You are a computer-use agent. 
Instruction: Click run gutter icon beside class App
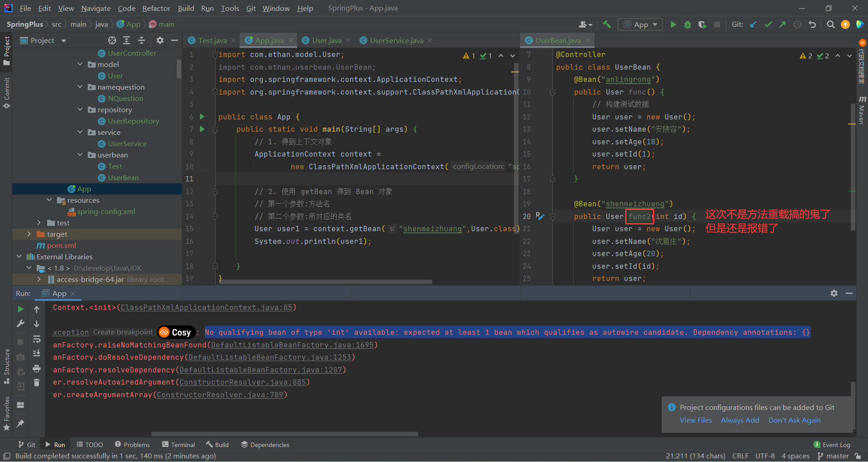(202, 117)
